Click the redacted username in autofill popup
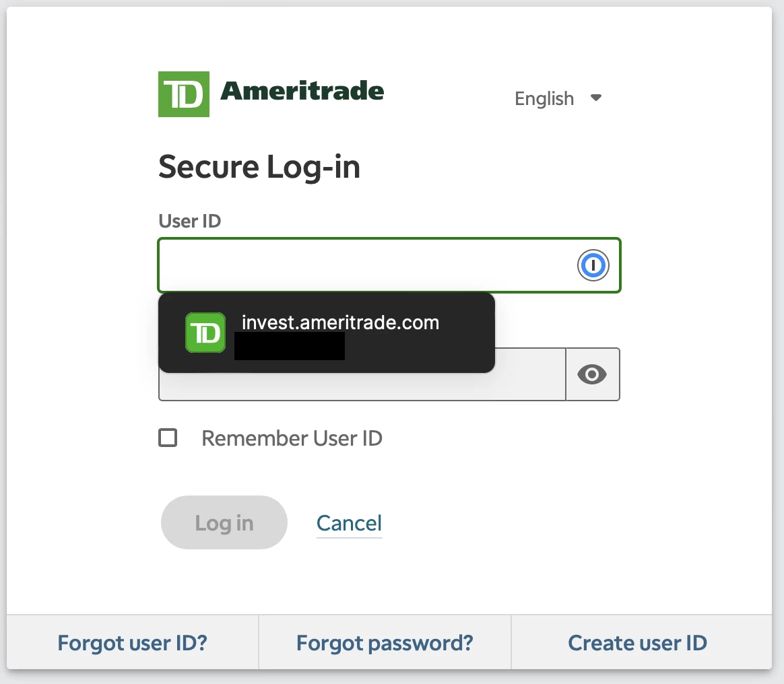 pyautogui.click(x=290, y=346)
